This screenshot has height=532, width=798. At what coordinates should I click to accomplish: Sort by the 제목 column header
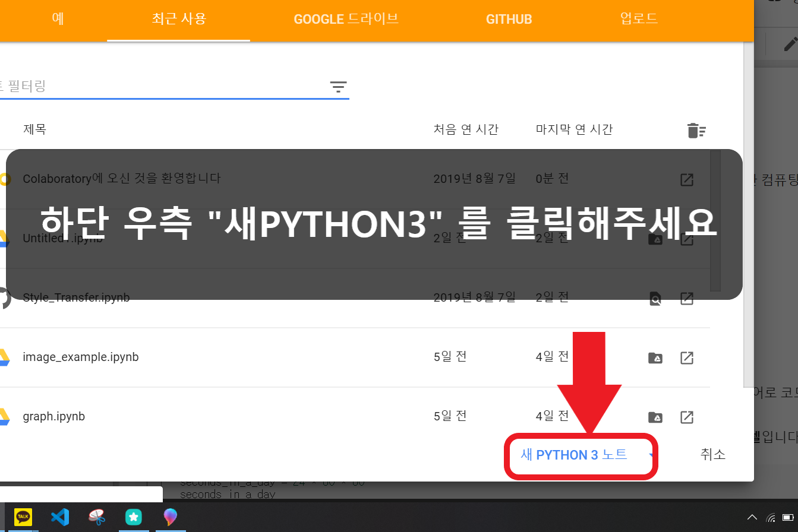tap(34, 129)
